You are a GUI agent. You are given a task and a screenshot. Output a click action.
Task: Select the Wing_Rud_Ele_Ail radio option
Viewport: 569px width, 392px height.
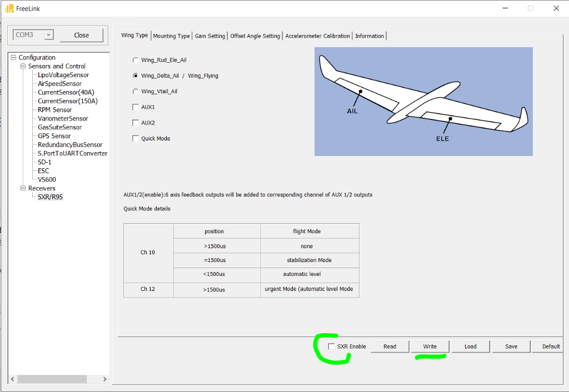click(135, 60)
